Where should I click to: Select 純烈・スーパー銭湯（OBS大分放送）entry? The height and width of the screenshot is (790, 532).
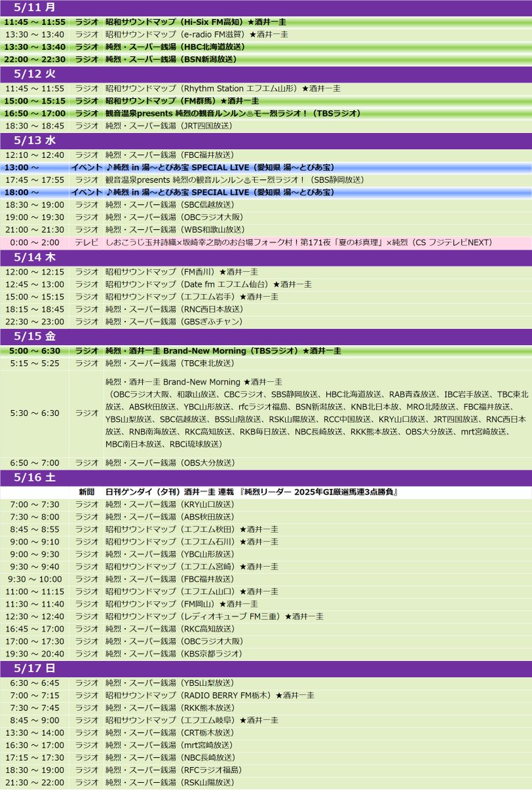point(170,463)
